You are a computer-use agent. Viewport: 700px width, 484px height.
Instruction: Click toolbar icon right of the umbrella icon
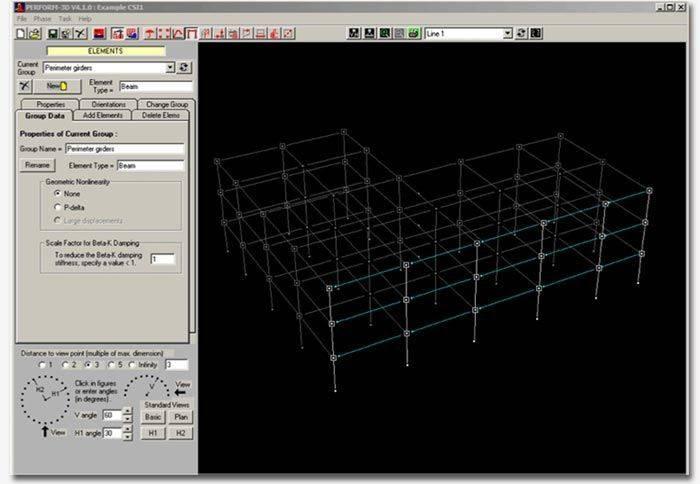click(164, 33)
